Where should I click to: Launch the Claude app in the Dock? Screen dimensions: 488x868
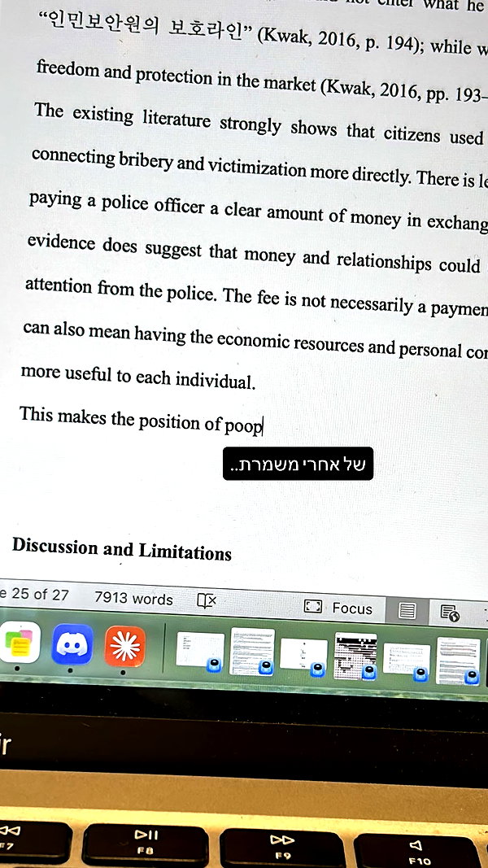pyautogui.click(x=125, y=647)
